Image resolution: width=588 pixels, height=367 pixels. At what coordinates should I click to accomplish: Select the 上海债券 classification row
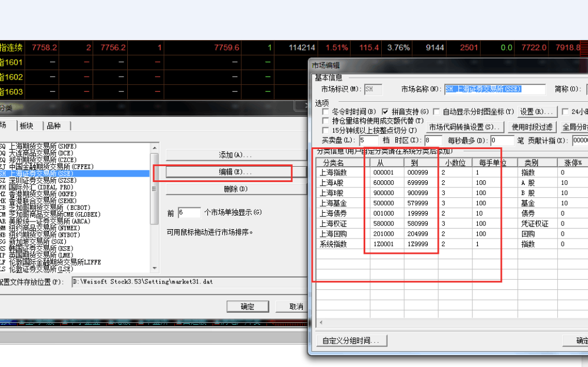pos(452,213)
